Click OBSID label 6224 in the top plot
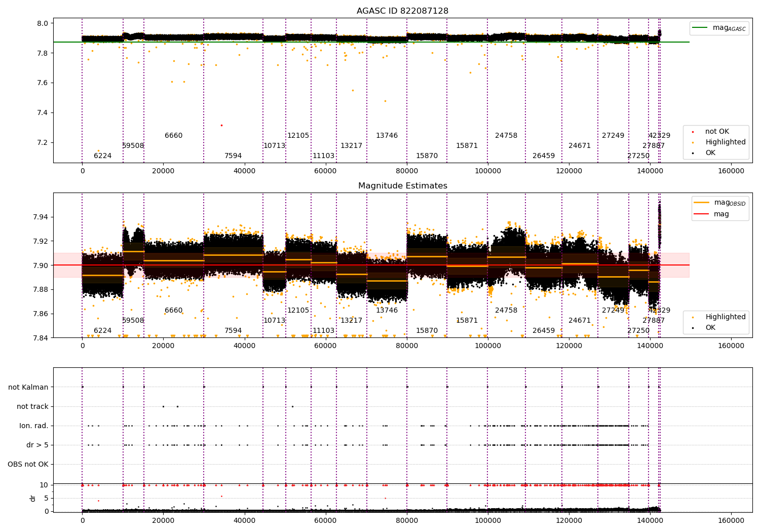 (102, 156)
